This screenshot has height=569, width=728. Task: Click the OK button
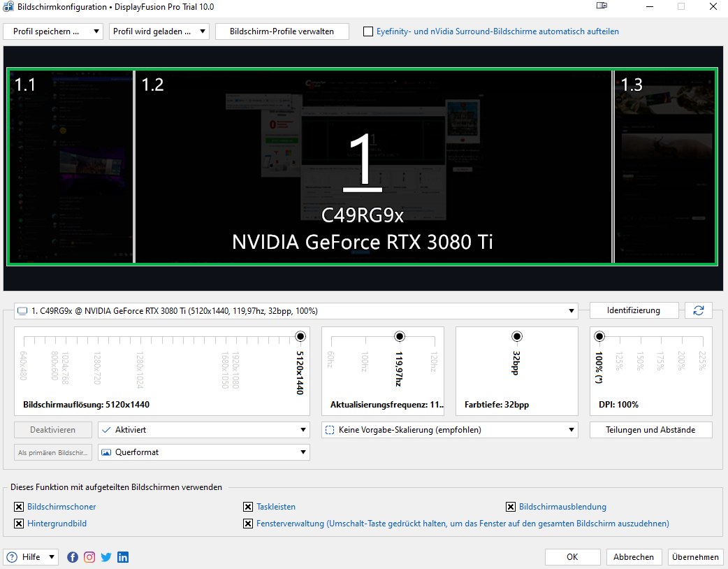point(572,557)
